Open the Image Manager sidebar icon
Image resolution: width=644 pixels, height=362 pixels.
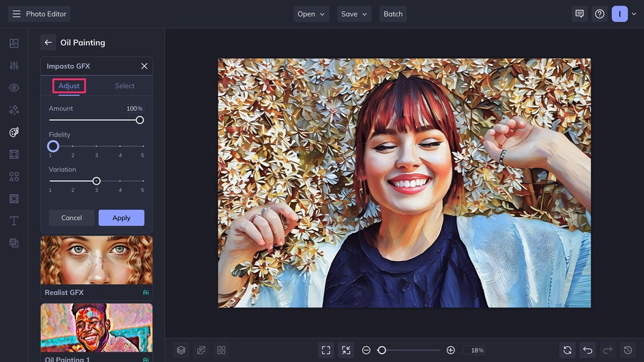[x=14, y=43]
